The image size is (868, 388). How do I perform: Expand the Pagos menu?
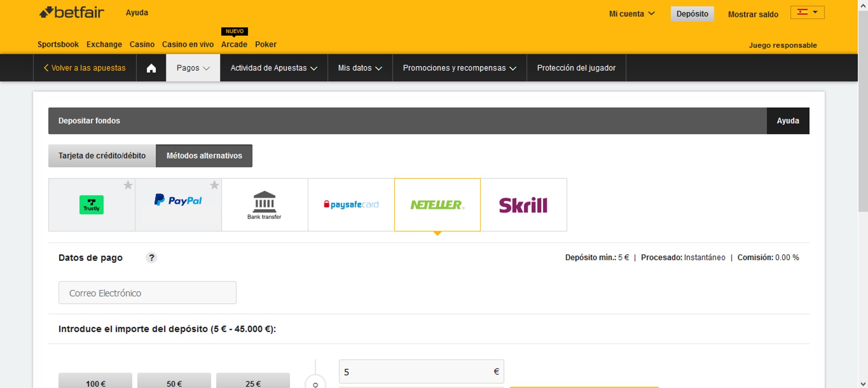pyautogui.click(x=193, y=68)
